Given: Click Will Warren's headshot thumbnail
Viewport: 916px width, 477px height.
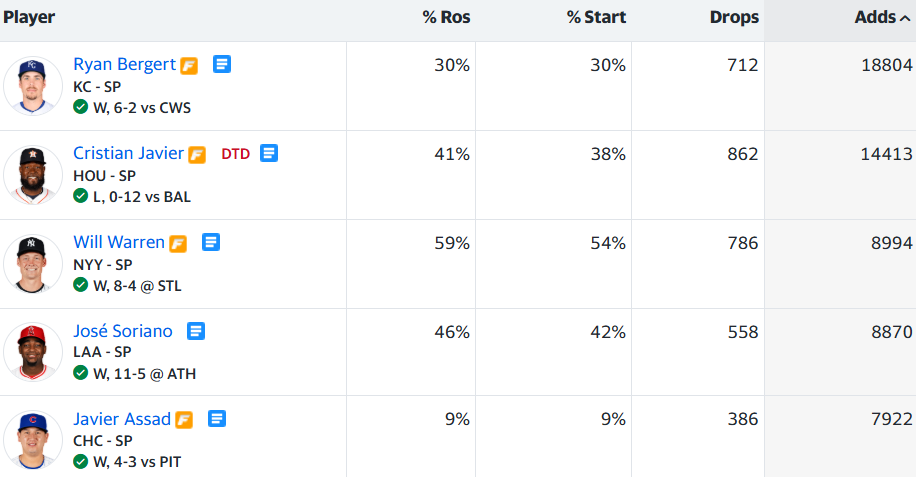Looking at the screenshot, I should click(x=33, y=264).
